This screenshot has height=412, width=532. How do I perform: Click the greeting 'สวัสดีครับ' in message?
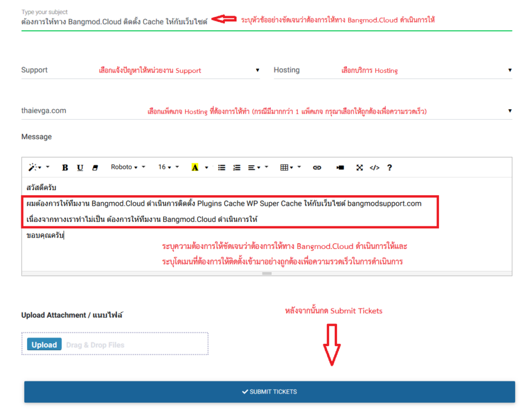point(41,188)
